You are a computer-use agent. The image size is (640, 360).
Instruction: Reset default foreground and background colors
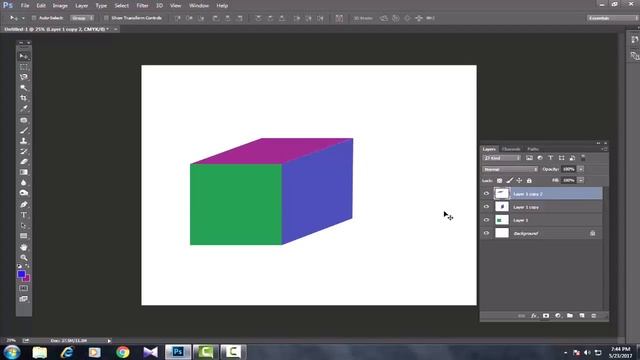[x=19, y=266]
